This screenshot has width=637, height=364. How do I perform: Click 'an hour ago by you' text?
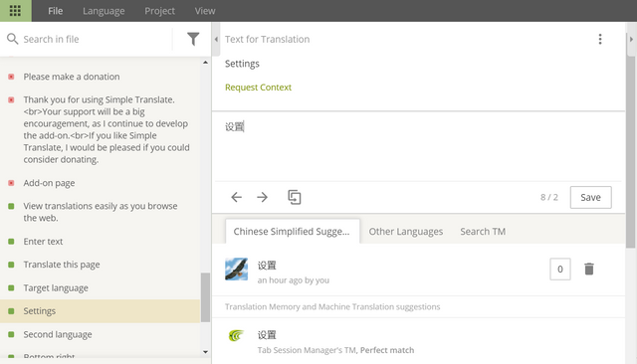tap(294, 280)
